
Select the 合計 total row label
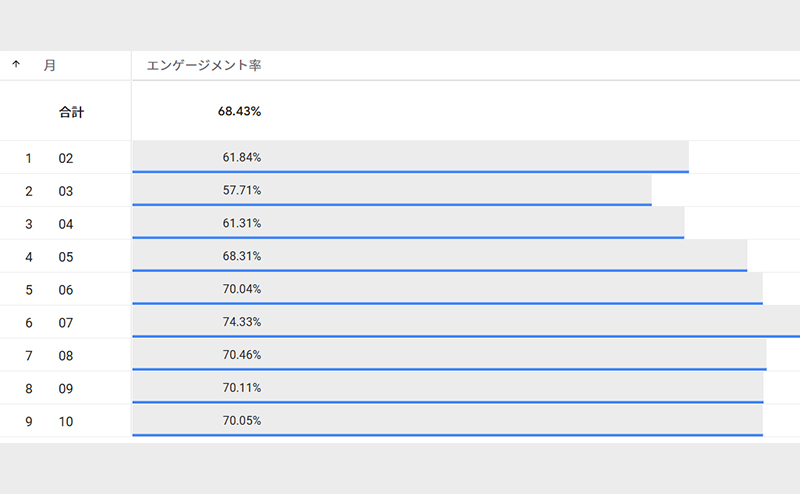(71, 112)
